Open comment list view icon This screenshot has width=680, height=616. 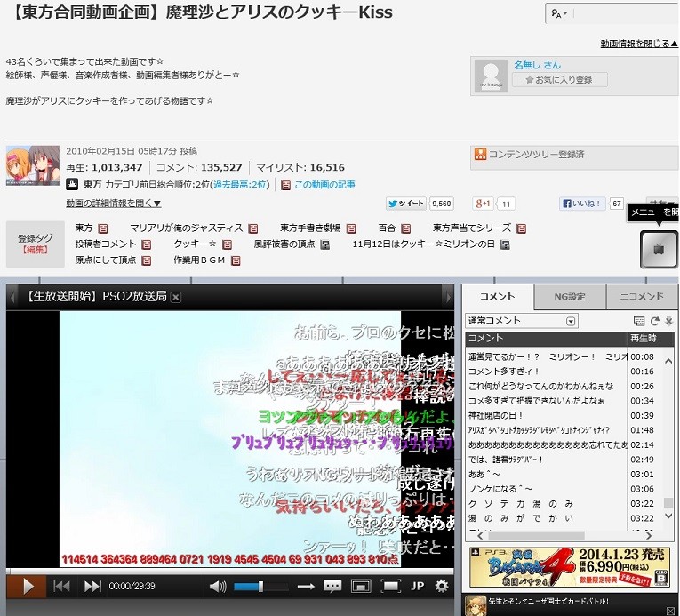click(x=639, y=321)
